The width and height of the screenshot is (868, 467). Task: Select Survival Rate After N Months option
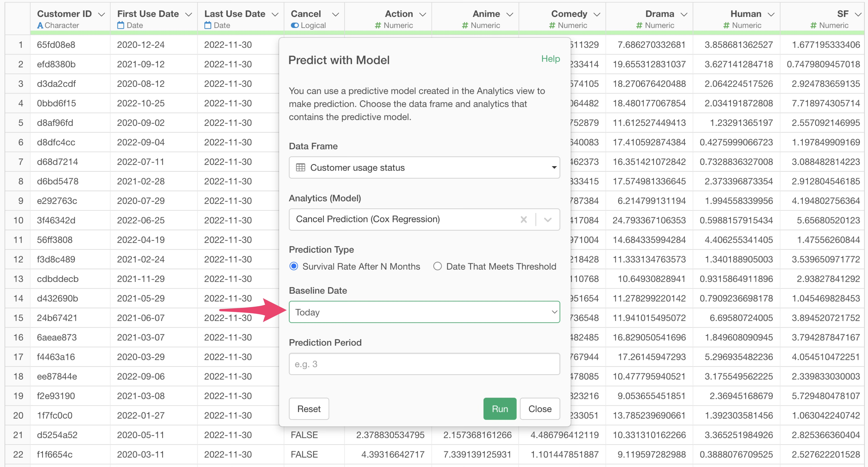click(x=294, y=266)
